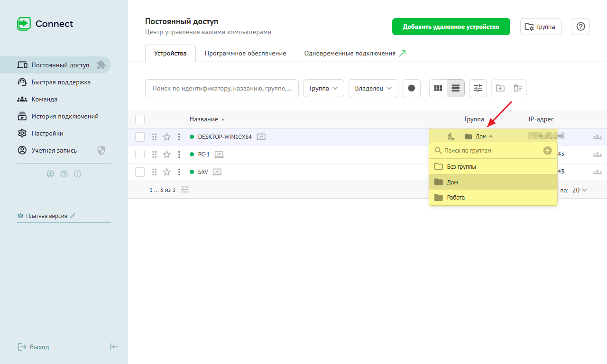This screenshot has height=364, width=607.
Task: Switch to Программное обеспечение tab
Action: [x=245, y=54]
